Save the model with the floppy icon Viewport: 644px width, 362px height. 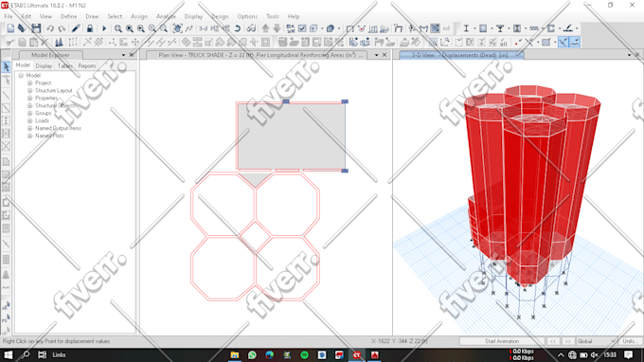(x=36, y=28)
